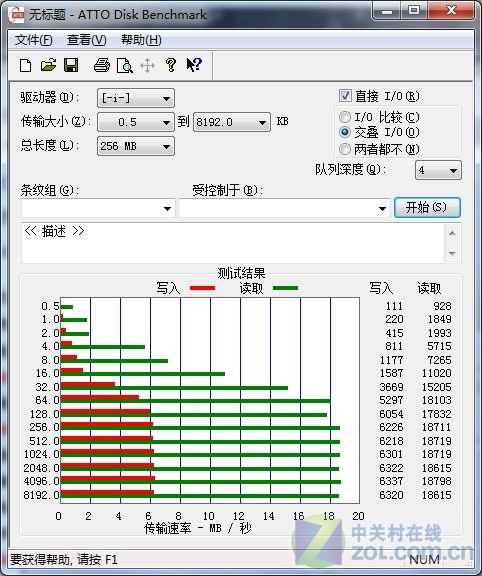Click the write value 1177
The image size is (482, 576).
tap(391, 360)
